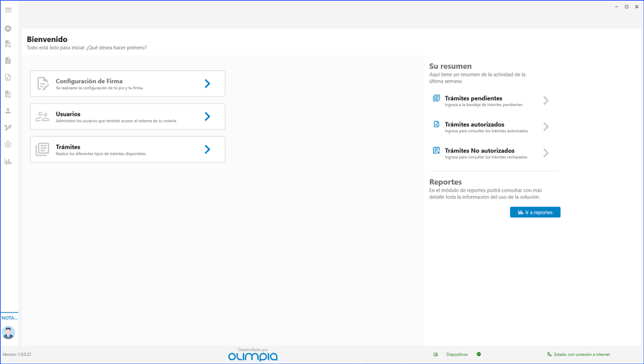Click the round plus icon in sidebar

click(8, 28)
